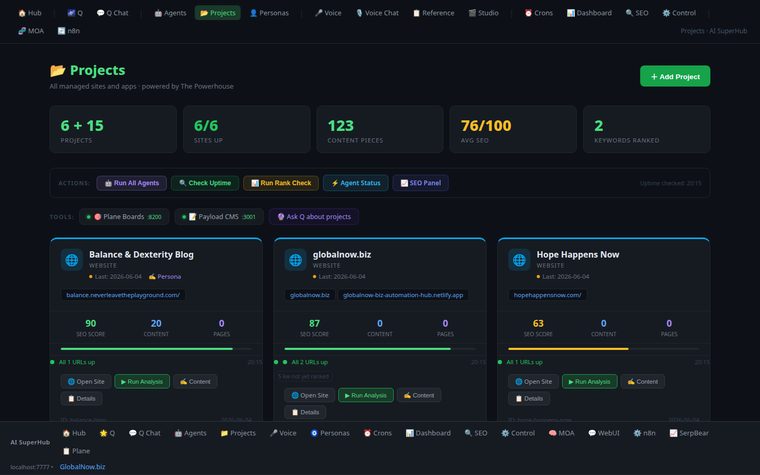Click the Add Project button
The height and width of the screenshot is (475, 760).
[x=675, y=77]
